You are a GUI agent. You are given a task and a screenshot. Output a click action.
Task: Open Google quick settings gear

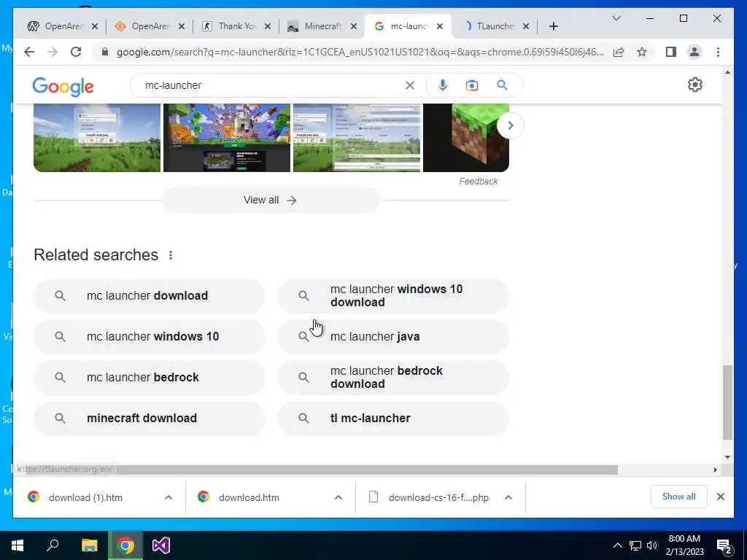[695, 85]
